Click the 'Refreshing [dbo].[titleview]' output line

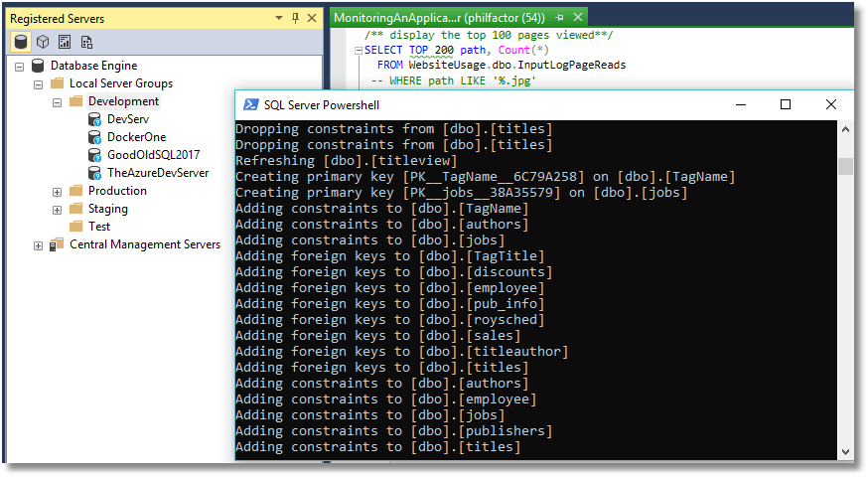[347, 161]
